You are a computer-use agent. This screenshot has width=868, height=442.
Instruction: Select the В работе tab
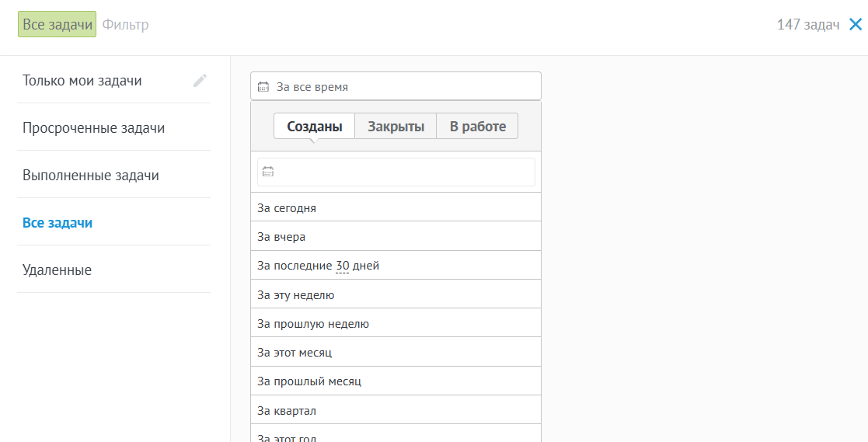click(x=477, y=127)
